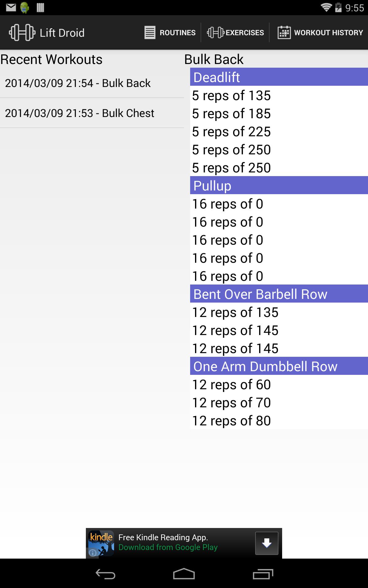This screenshot has width=368, height=588.
Task: Tap the One Arm Dumbbell Row header
Action: pyautogui.click(x=278, y=366)
